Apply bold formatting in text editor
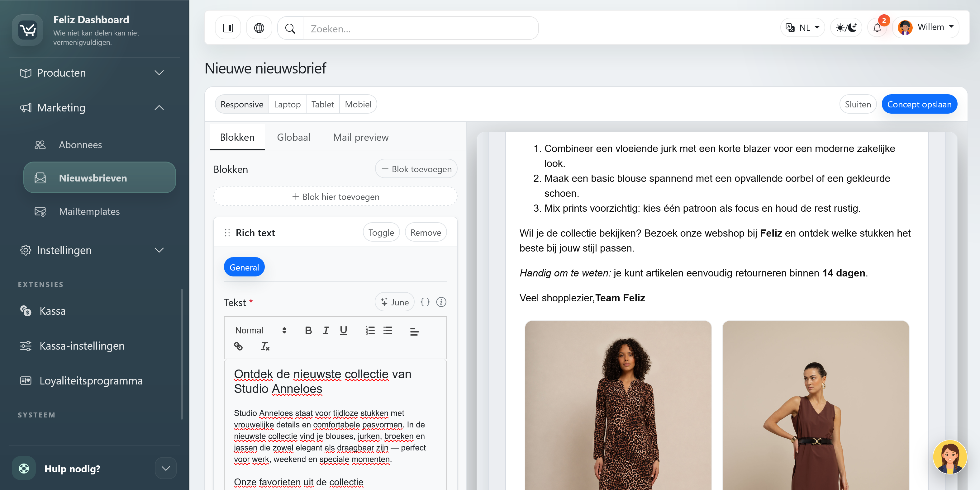Viewport: 980px width, 490px height. (308, 330)
